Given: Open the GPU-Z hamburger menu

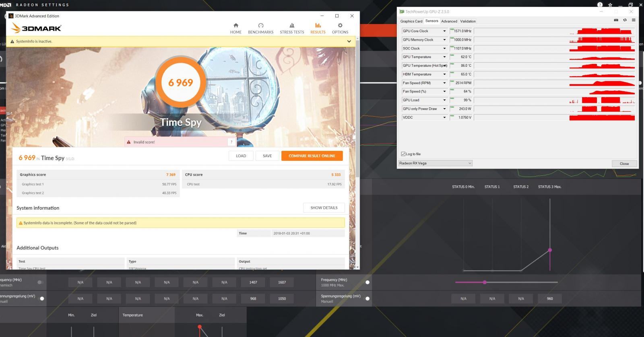Looking at the screenshot, I should click(633, 20).
